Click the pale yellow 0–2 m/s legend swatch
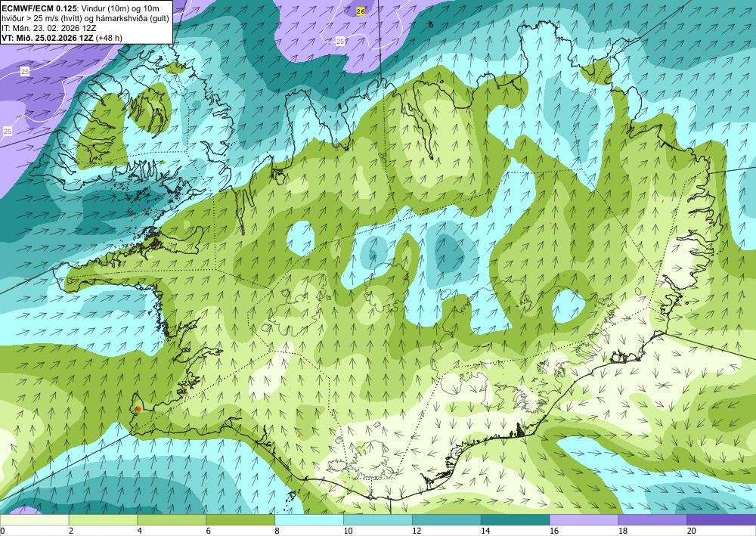This screenshot has width=756, height=536. (34, 520)
